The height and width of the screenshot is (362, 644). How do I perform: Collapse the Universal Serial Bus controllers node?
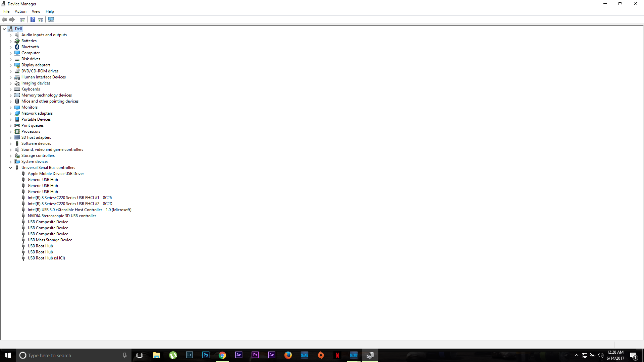(10, 168)
